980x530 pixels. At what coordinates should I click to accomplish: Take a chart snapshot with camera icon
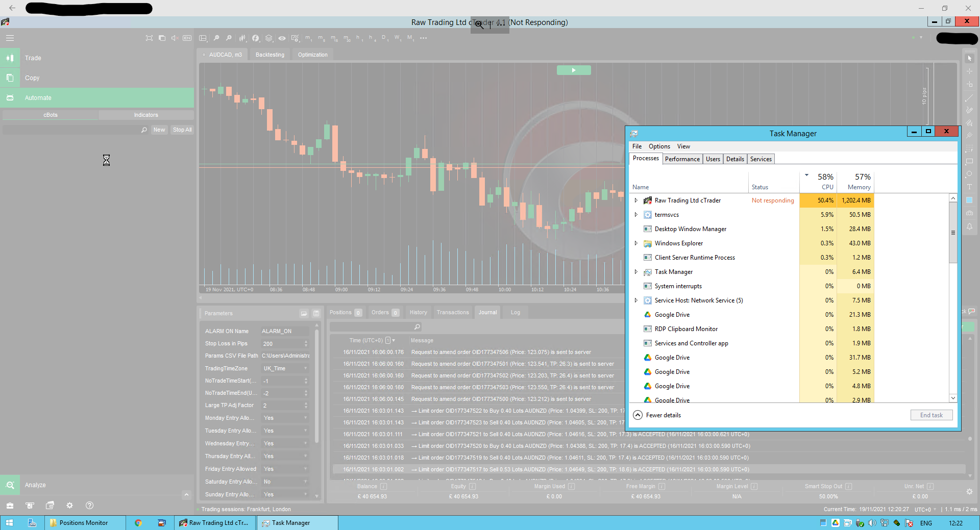(x=969, y=213)
